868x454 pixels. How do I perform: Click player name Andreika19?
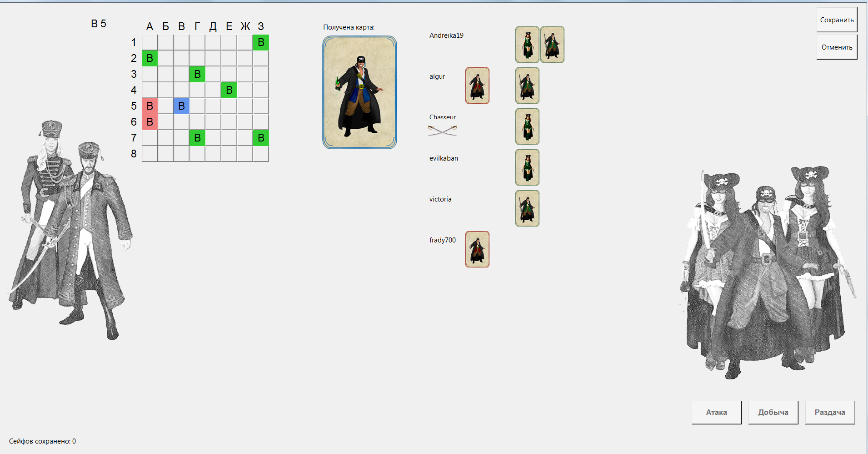point(447,35)
